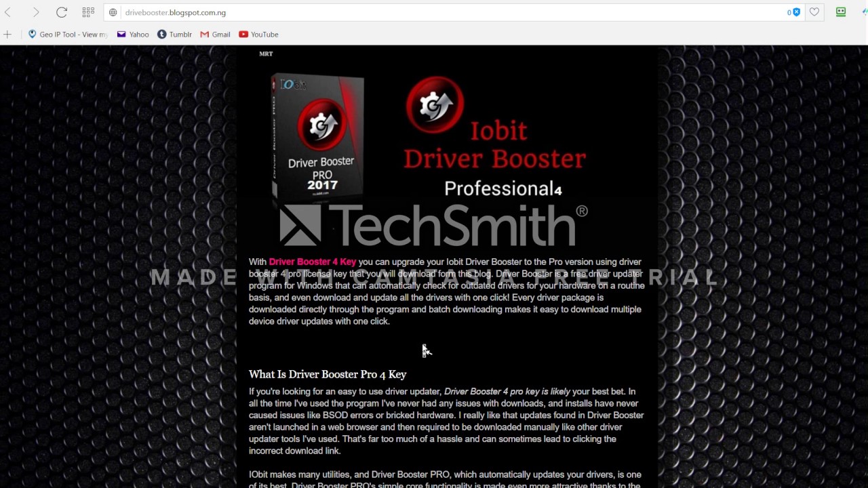Click the heading What Is Driver Booster Pro 4 Key
The width and height of the screenshot is (868, 488).
pos(328,374)
